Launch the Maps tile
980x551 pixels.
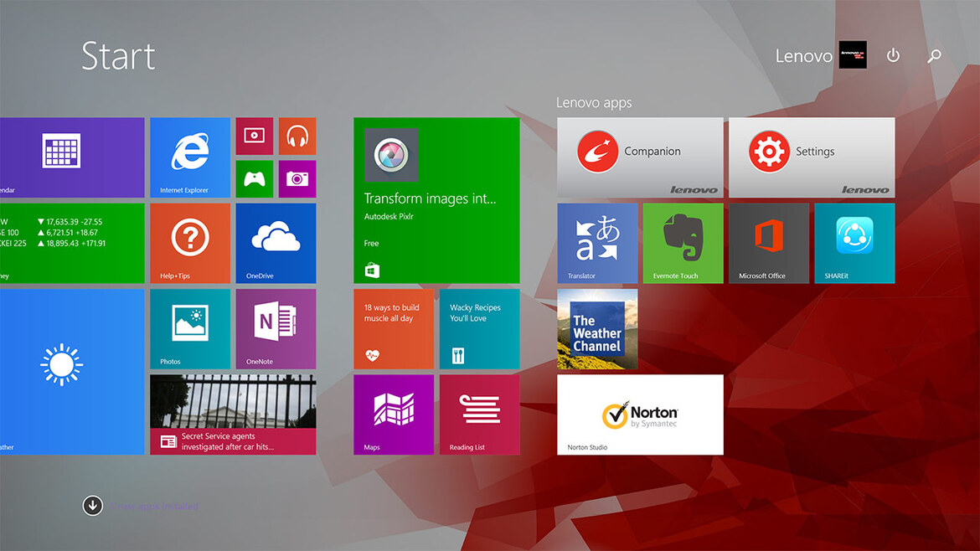[394, 415]
